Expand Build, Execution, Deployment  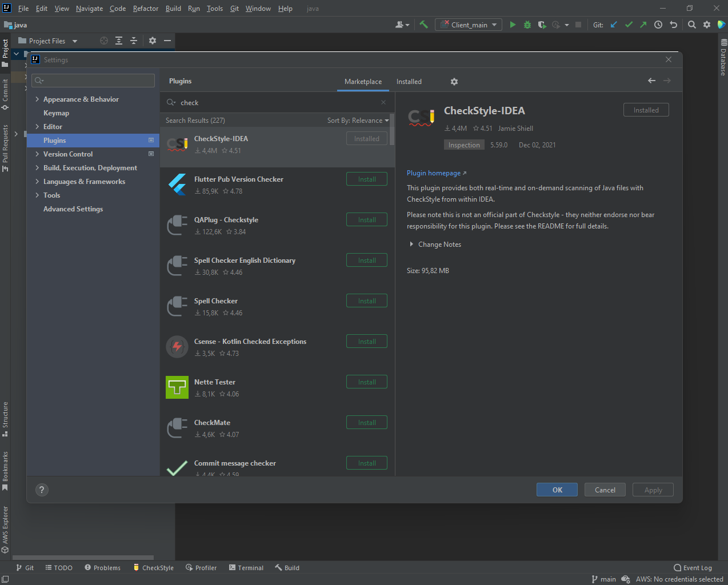tap(37, 168)
